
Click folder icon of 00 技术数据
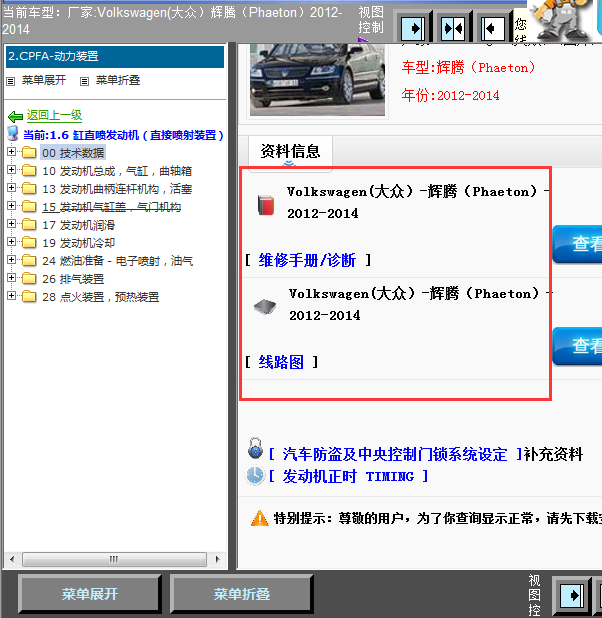(29, 152)
